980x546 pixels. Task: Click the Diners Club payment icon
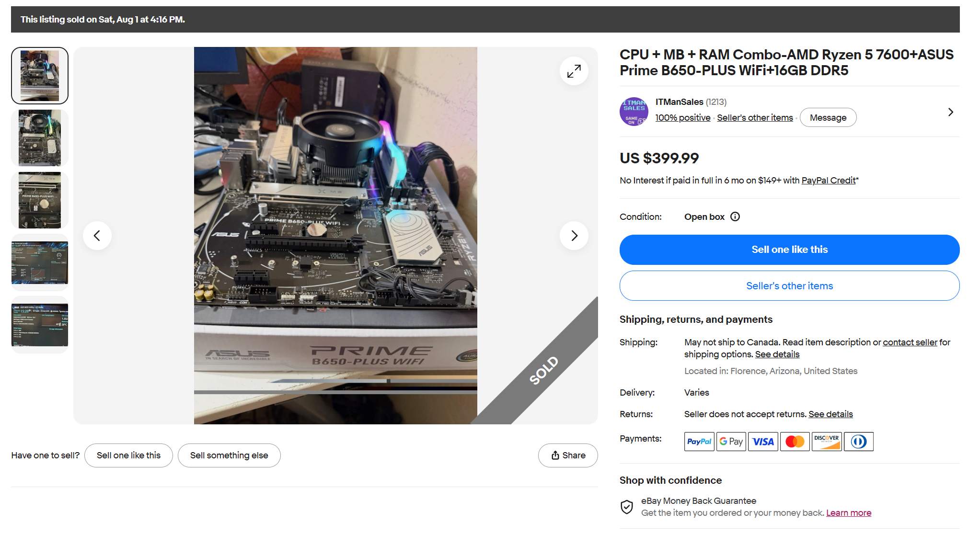click(x=858, y=442)
